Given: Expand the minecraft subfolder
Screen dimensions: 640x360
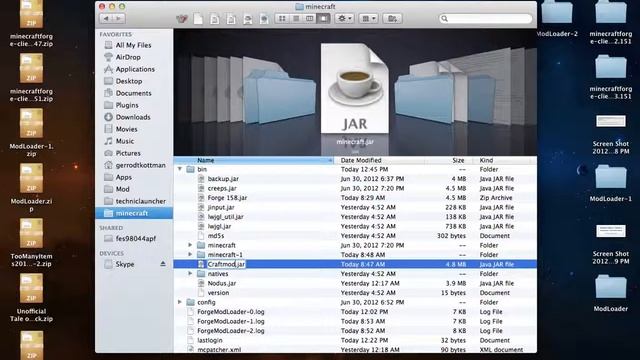Looking at the screenshot, I should [190, 245].
